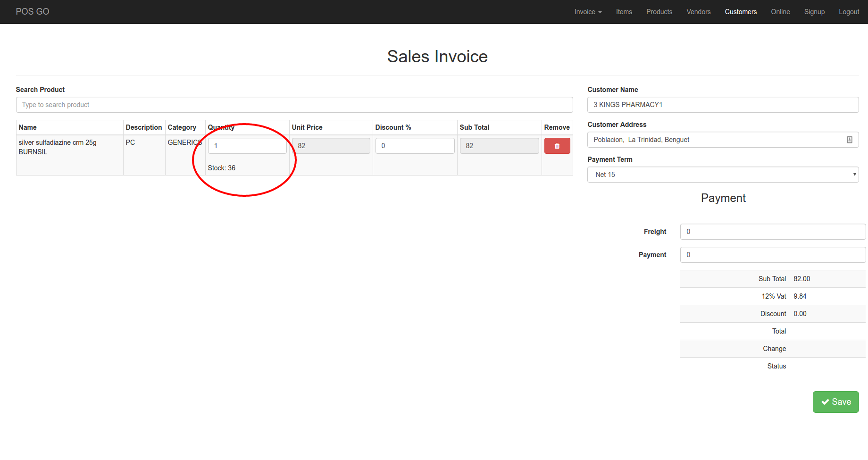Click the row Sub Total field showing 82
868x460 pixels.
point(500,146)
